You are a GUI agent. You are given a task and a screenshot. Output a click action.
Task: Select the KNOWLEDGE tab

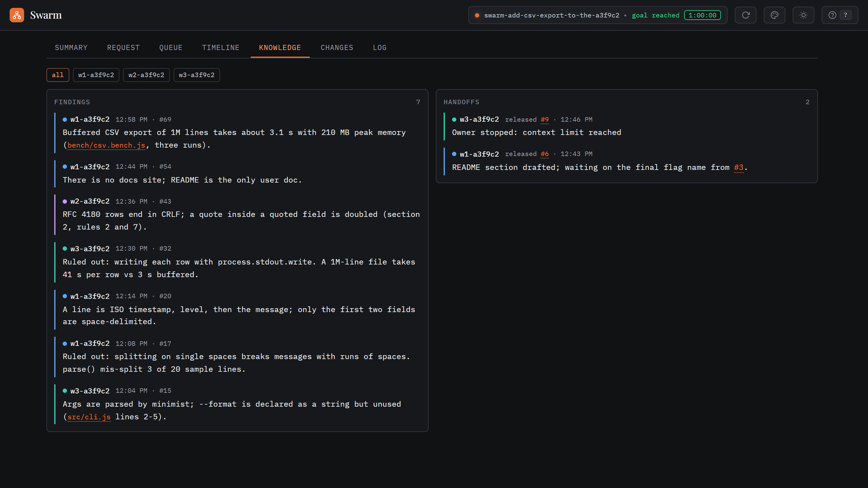[280, 48]
